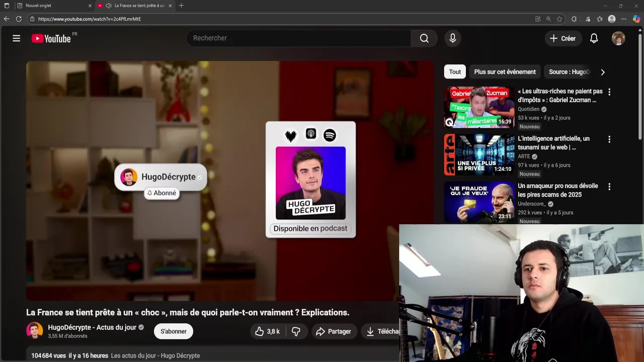Click the S'abonner button
Screen dimensions: 644x362
(x=174, y=331)
